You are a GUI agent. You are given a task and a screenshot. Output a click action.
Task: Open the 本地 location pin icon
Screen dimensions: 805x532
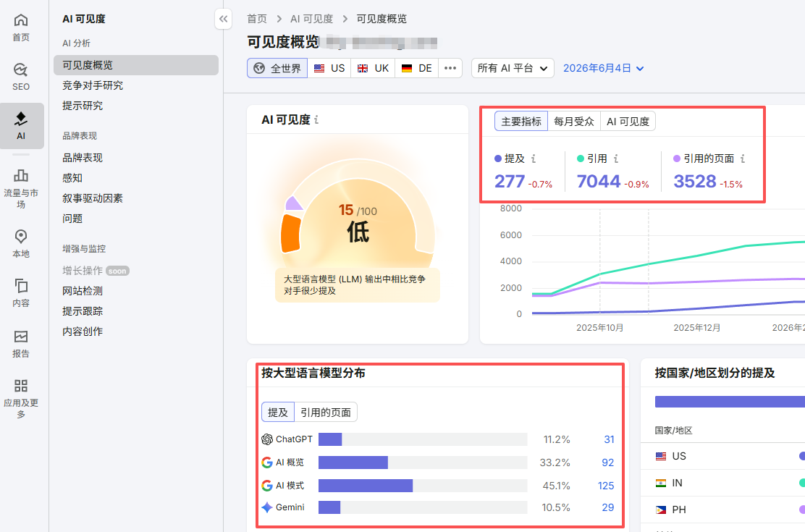(21, 236)
